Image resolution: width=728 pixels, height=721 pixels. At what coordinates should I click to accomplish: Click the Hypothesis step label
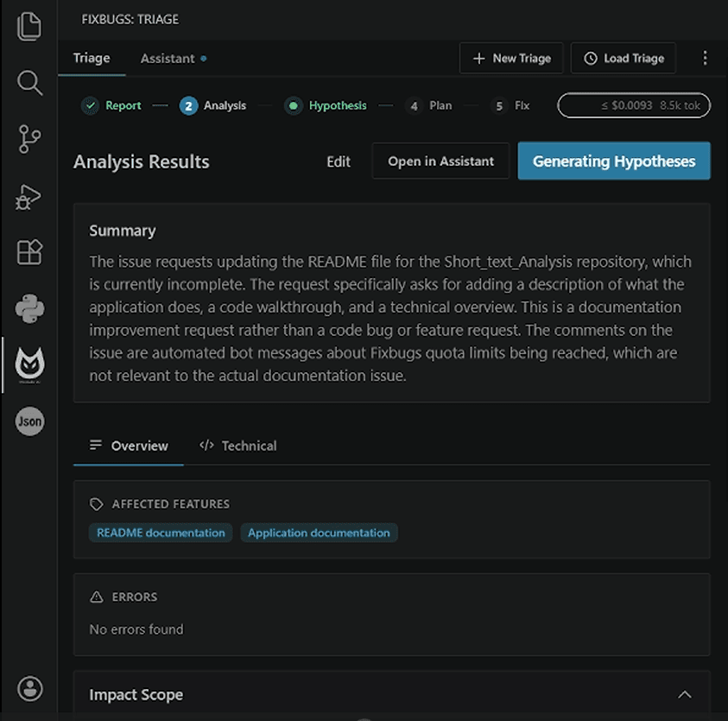tap(338, 106)
